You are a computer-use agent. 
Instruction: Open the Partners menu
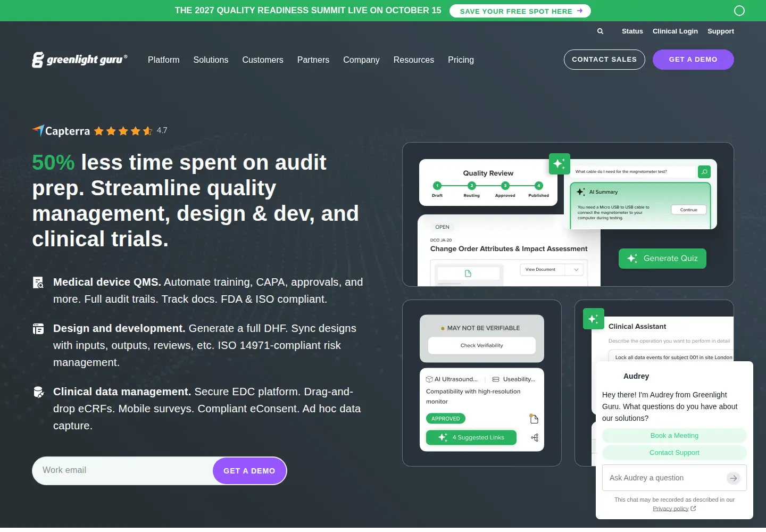click(x=313, y=60)
